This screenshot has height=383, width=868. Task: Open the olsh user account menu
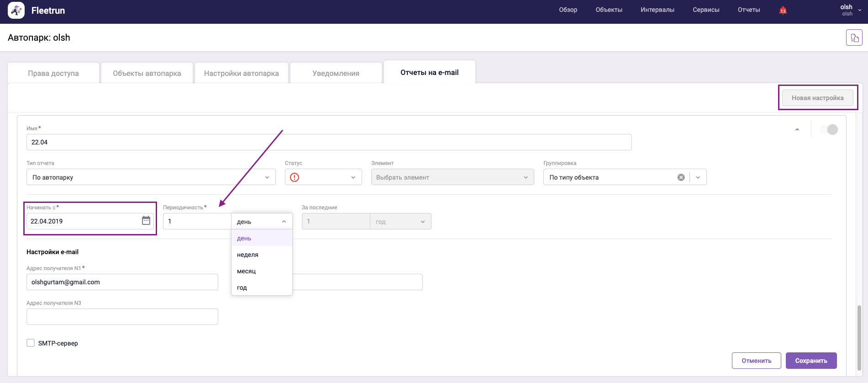pyautogui.click(x=850, y=10)
